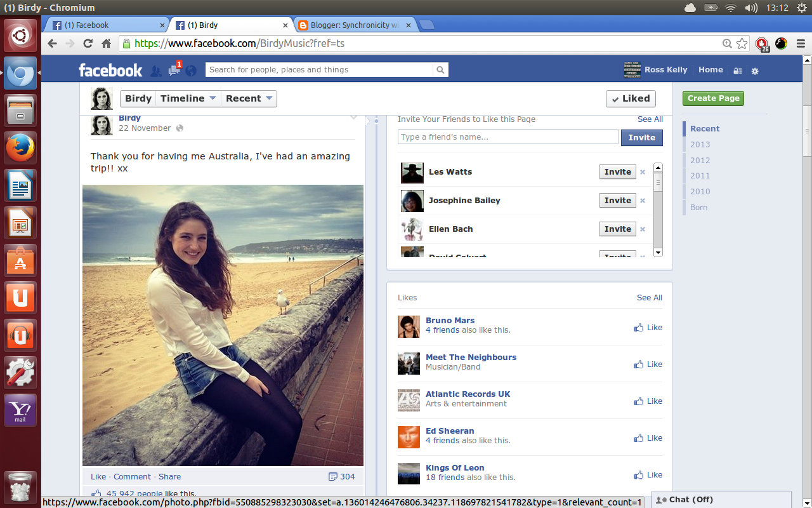Invite Josephine Bailey to like the page
The height and width of the screenshot is (508, 812).
[x=618, y=201]
